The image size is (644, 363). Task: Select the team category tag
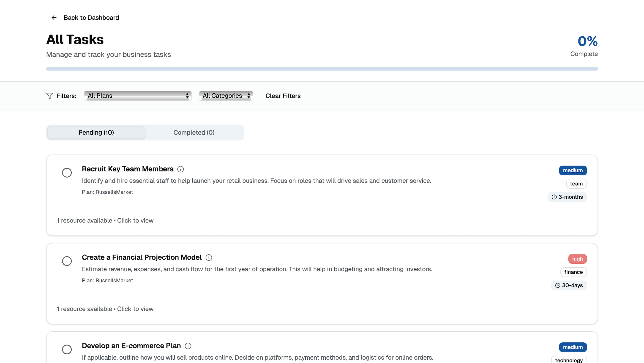click(x=576, y=184)
